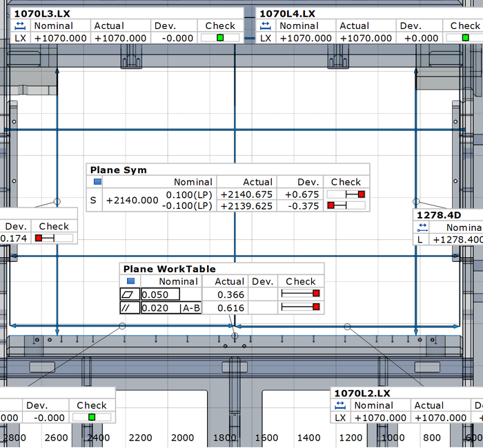Click the 0.050 flatness nominal field

(x=159, y=294)
